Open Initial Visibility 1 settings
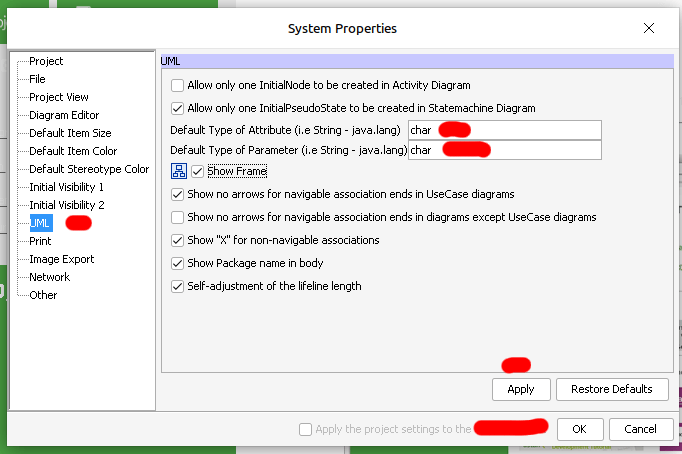 pos(66,187)
